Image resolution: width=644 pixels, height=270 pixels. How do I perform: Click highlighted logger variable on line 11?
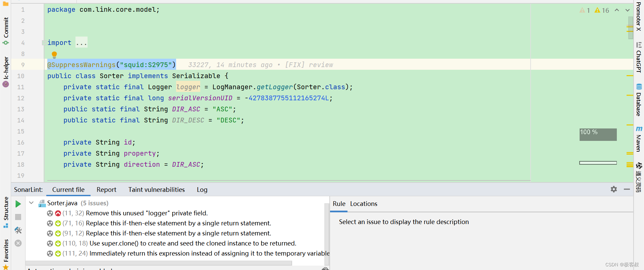(188, 87)
